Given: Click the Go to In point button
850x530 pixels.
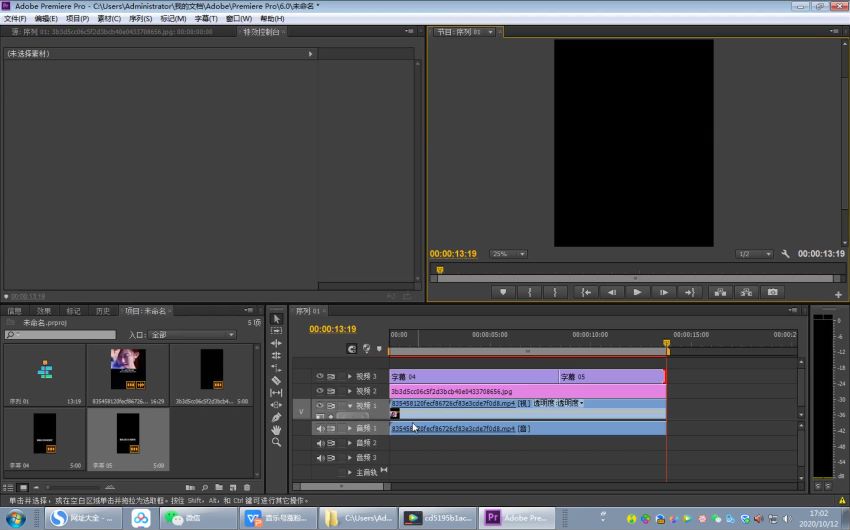Looking at the screenshot, I should (586, 292).
